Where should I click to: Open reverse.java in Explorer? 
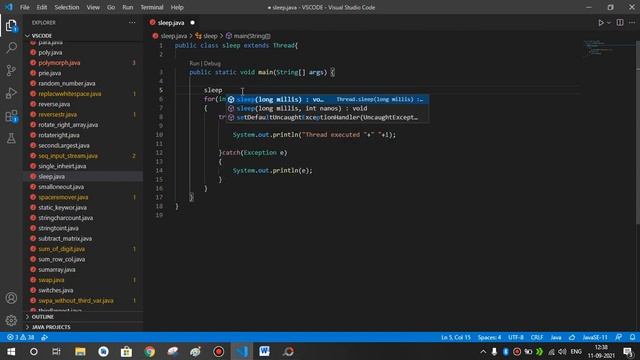pyautogui.click(x=54, y=104)
